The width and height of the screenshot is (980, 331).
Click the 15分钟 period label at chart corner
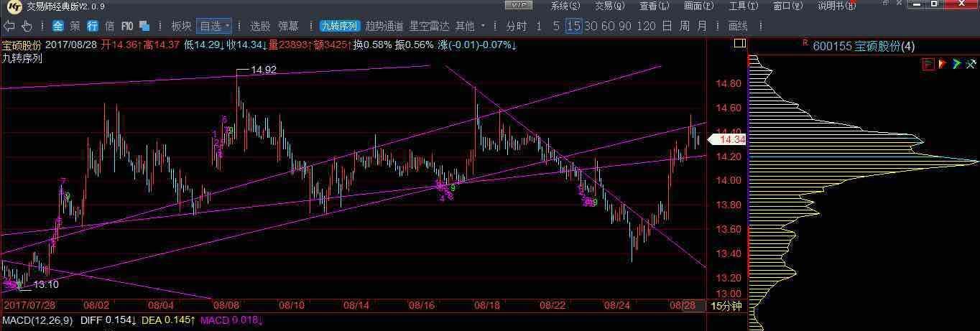726,307
